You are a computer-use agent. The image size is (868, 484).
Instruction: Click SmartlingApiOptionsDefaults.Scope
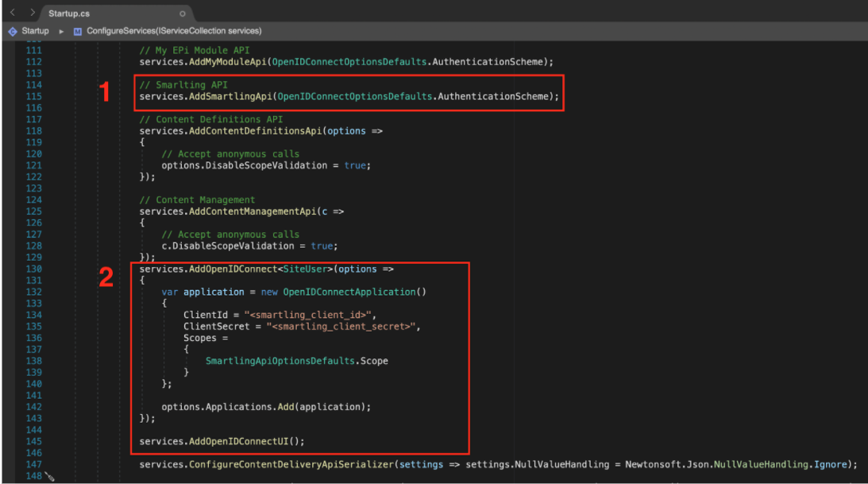pos(297,361)
